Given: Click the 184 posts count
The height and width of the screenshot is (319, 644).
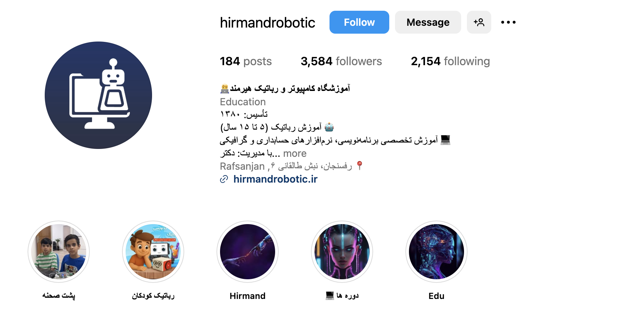Looking at the screenshot, I should (246, 61).
